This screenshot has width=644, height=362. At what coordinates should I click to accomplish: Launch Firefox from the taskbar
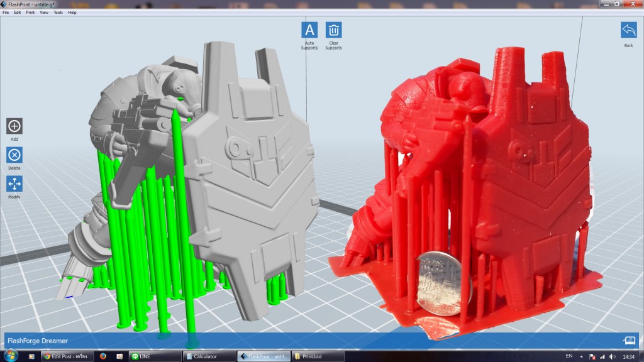pyautogui.click(x=103, y=356)
